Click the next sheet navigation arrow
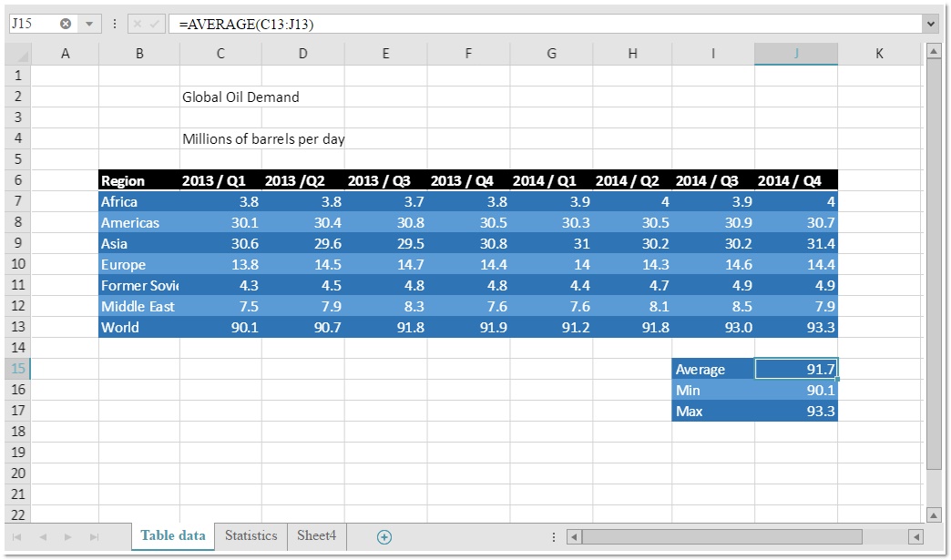Screen dimensions: 951x560 point(68,537)
